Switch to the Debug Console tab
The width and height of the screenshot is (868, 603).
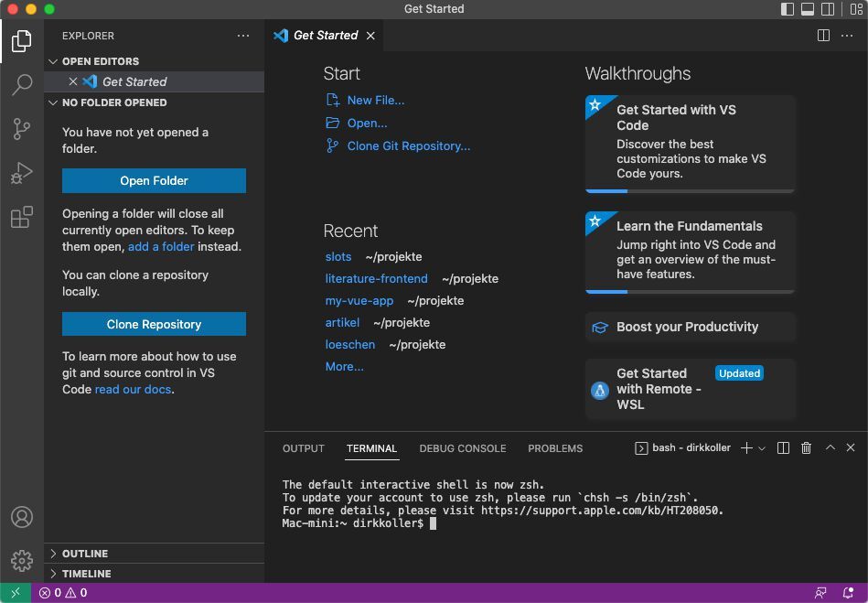tap(462, 448)
